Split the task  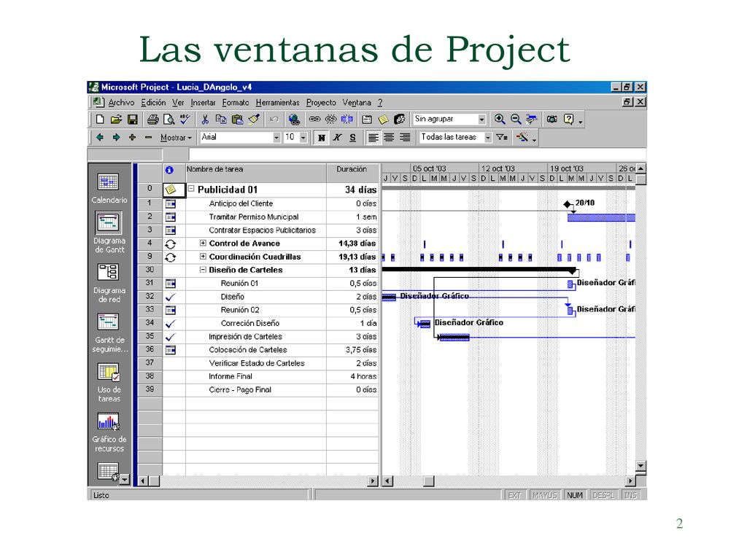point(347,120)
